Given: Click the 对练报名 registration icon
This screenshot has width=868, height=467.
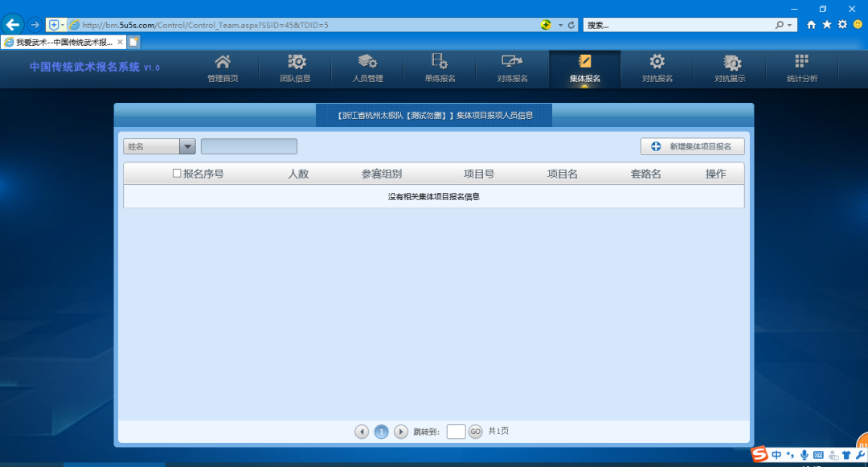Looking at the screenshot, I should [512, 61].
